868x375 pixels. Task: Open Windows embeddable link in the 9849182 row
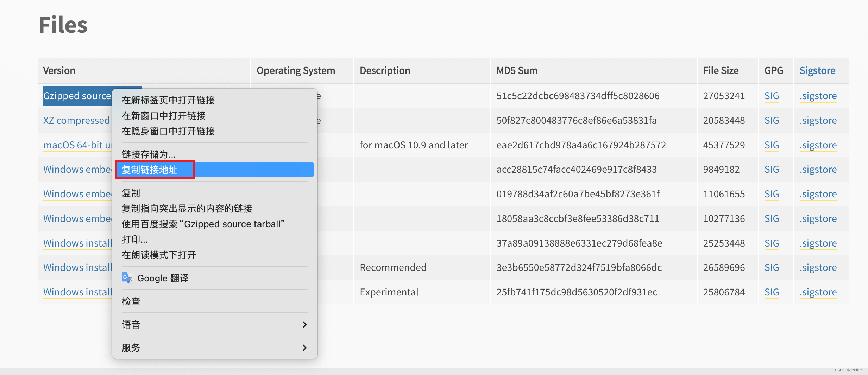[77, 169]
